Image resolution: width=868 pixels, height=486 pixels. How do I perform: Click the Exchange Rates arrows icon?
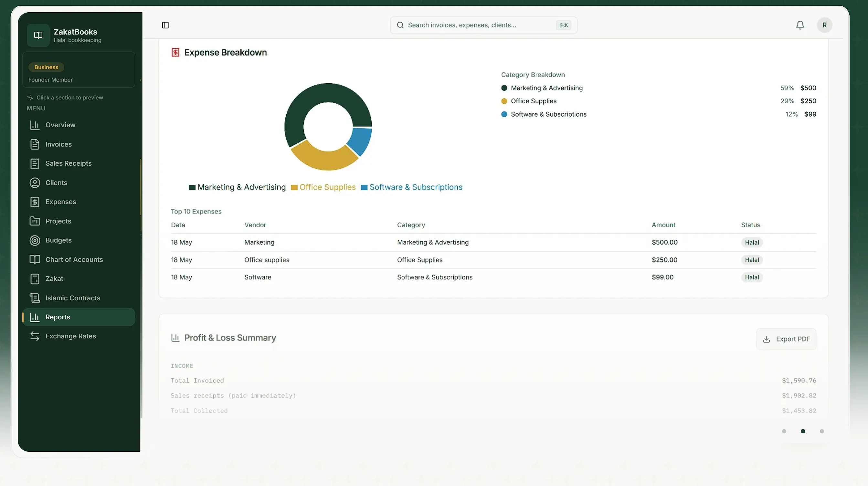point(35,336)
